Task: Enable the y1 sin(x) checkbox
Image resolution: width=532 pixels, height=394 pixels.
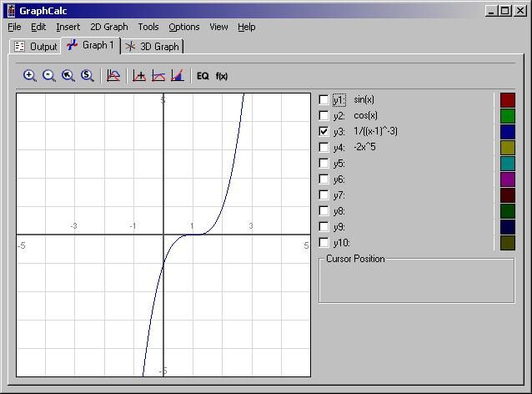Action: [324, 100]
